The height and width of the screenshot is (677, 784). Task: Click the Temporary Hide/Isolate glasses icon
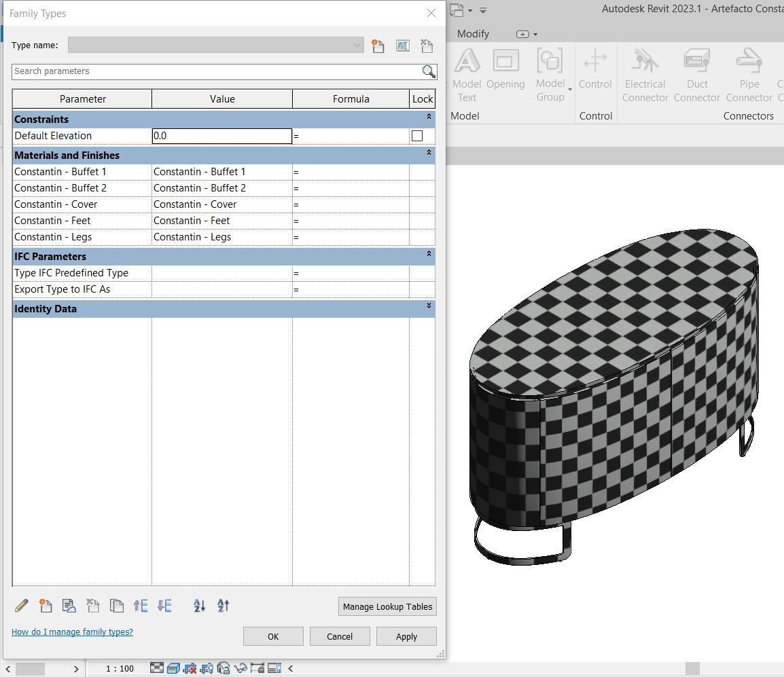pyautogui.click(x=240, y=668)
